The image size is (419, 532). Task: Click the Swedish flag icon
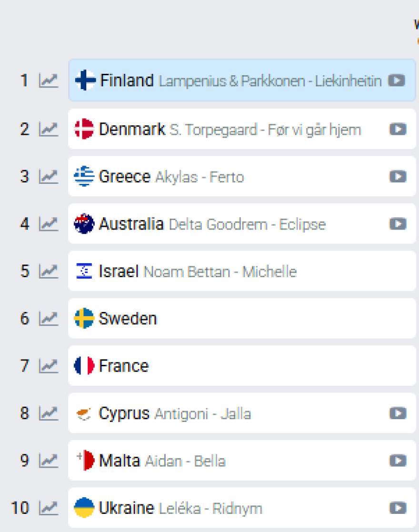(x=84, y=319)
